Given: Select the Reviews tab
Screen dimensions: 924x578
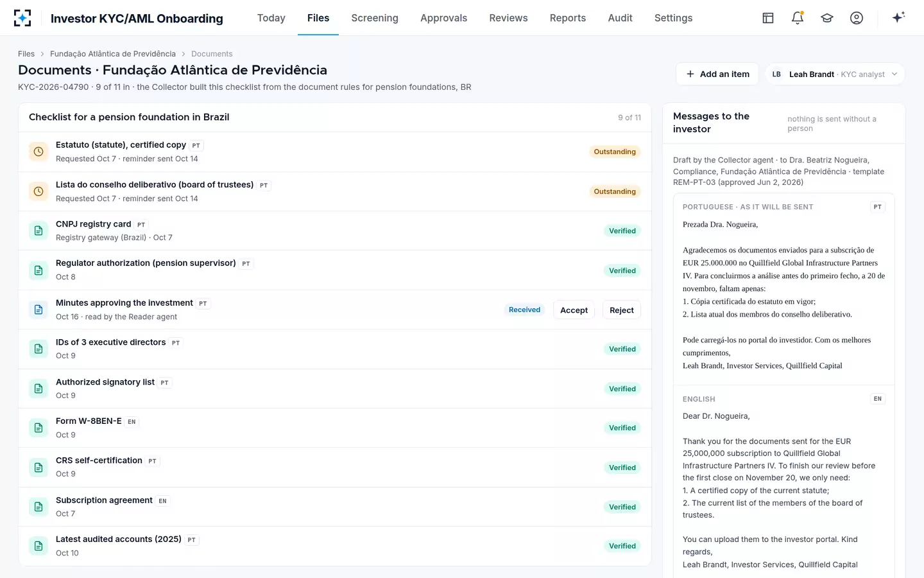Looking at the screenshot, I should [508, 18].
